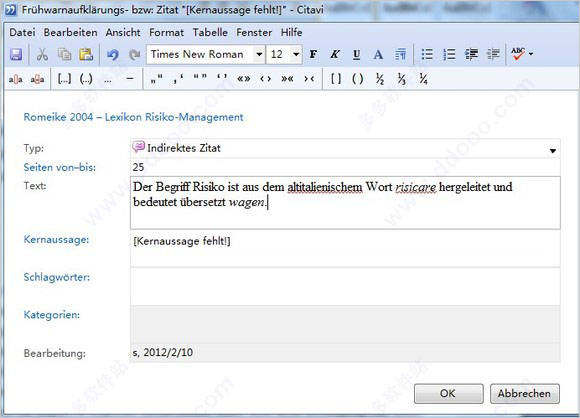Click into the quotation Text field
Viewport: 580px width, 418px height.
345,203
